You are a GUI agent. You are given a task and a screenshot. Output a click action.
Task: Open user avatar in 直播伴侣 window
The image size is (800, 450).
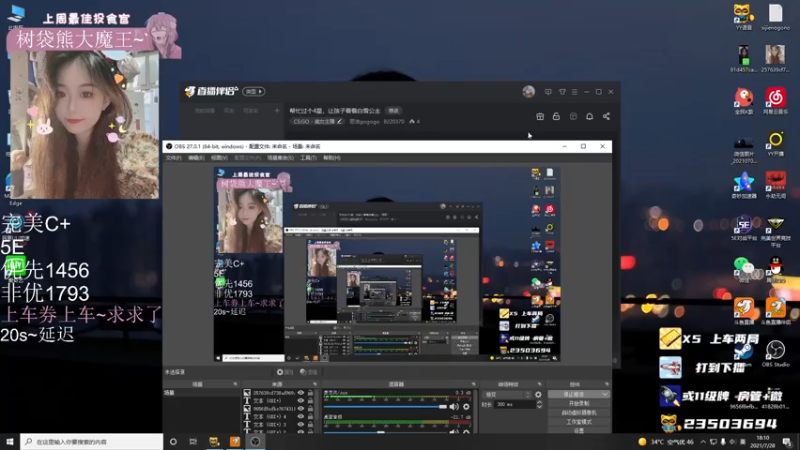click(528, 92)
